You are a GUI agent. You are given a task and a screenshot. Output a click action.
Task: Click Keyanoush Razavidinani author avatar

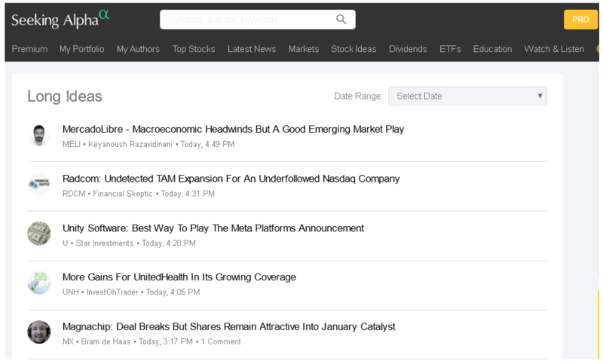coord(39,136)
